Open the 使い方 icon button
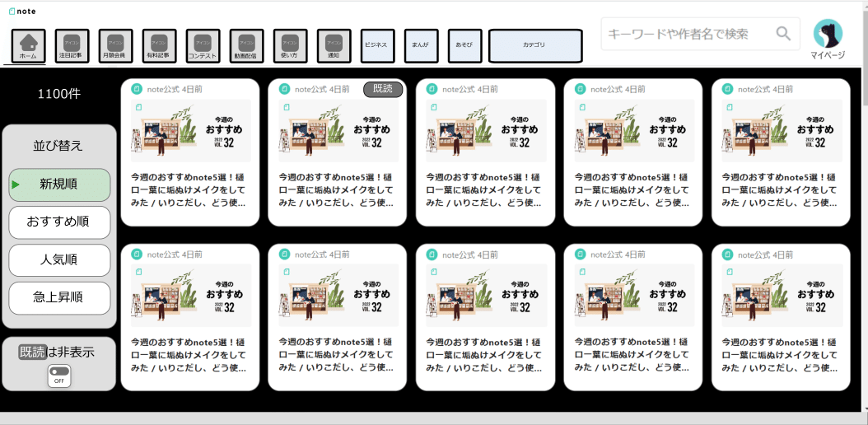Image resolution: width=868 pixels, height=425 pixels. 291,46
